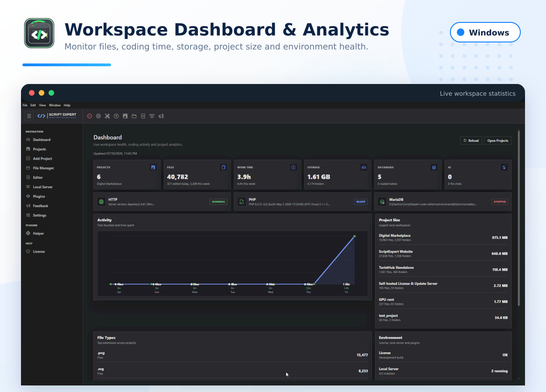546x392 pixels.
Task: Open the Help menu
Action: coord(67,105)
